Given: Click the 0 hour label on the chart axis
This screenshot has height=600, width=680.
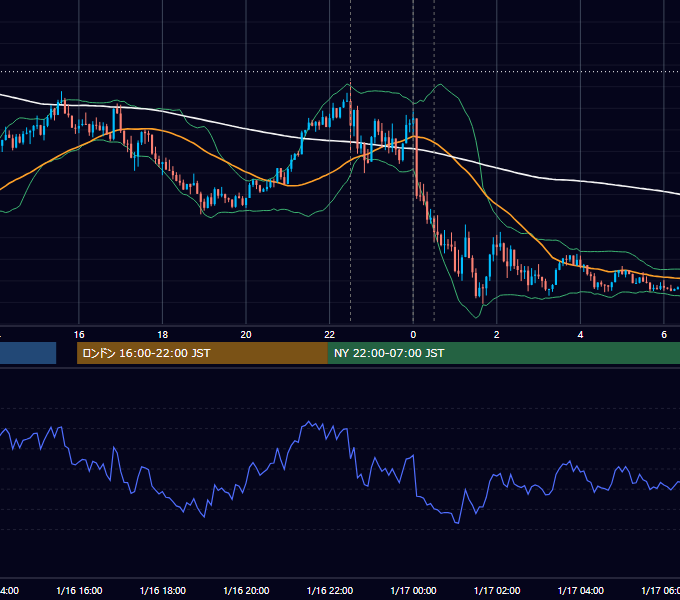Looking at the screenshot, I should (413, 335).
